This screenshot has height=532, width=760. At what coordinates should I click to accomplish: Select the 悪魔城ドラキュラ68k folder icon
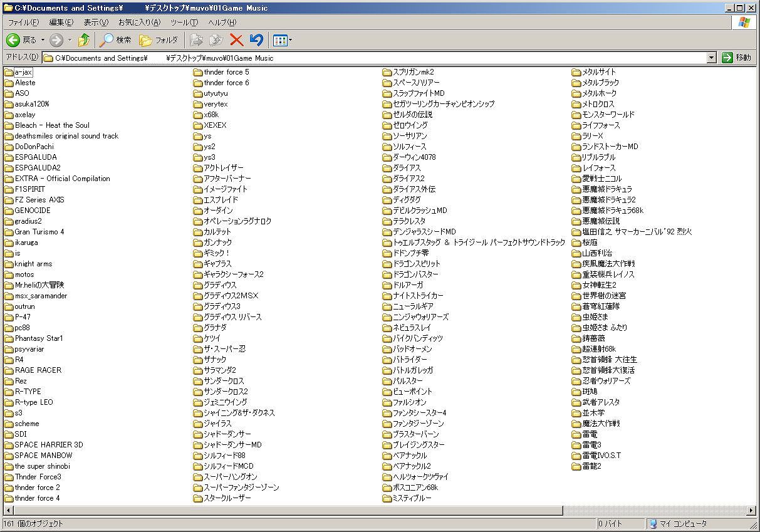tap(576, 211)
